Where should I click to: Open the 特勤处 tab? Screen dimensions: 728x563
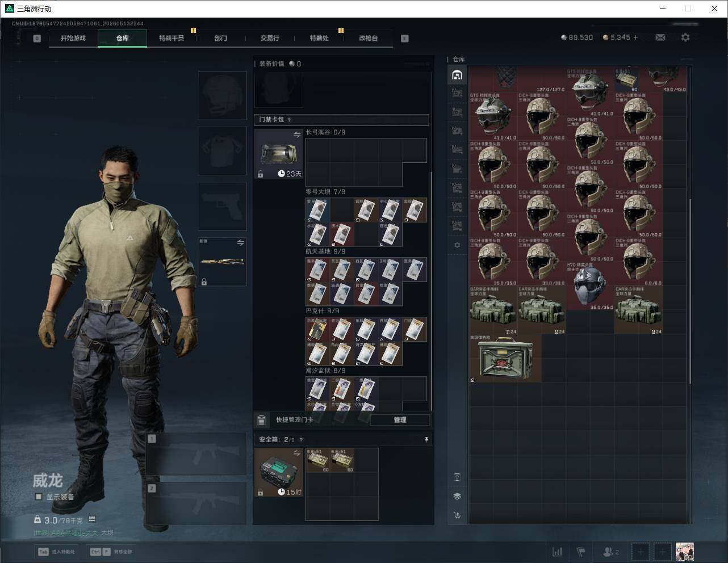pos(319,38)
